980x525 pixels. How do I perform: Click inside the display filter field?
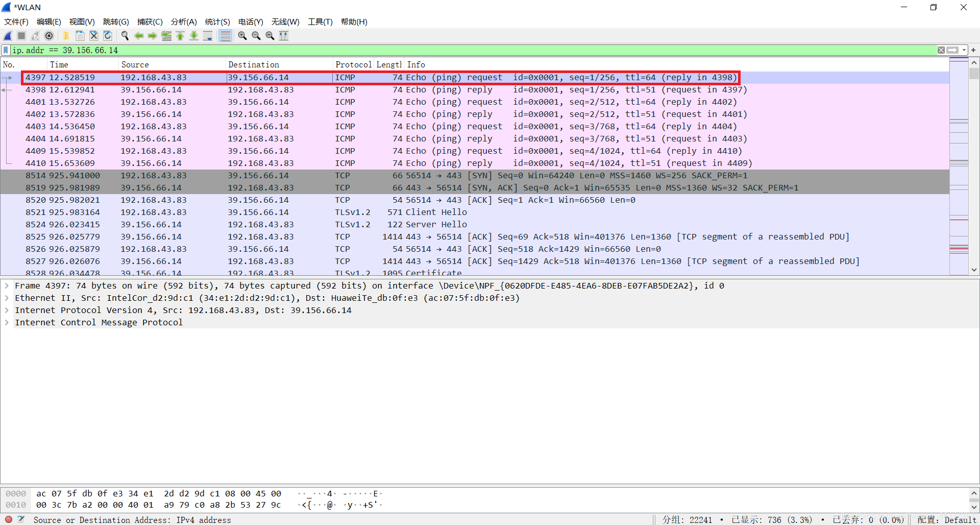coord(473,50)
